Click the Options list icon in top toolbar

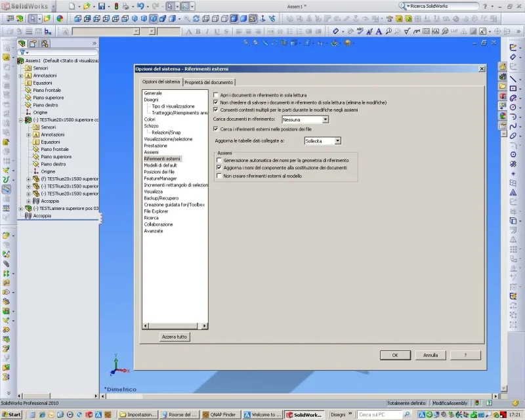(185, 6)
